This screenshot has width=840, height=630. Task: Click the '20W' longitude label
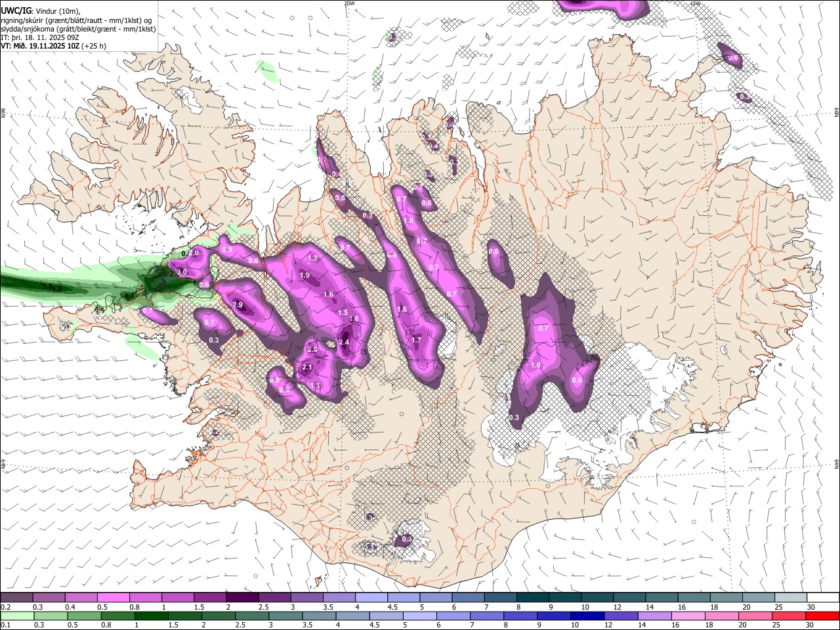349,3
